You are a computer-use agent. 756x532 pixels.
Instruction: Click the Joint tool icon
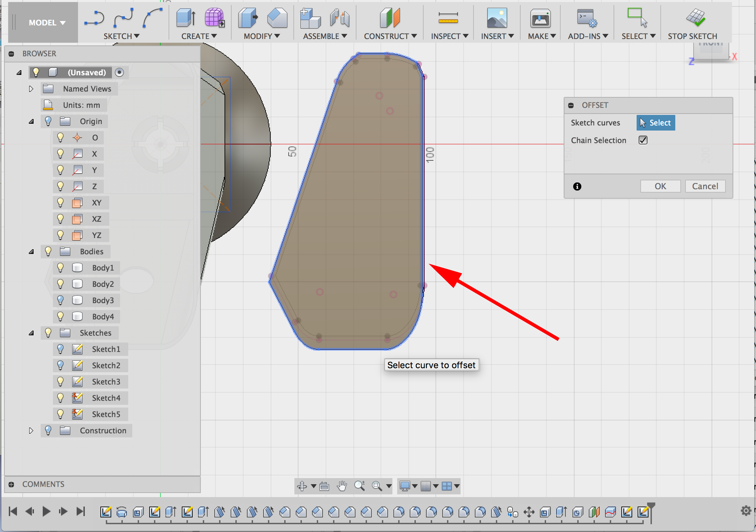(x=340, y=18)
